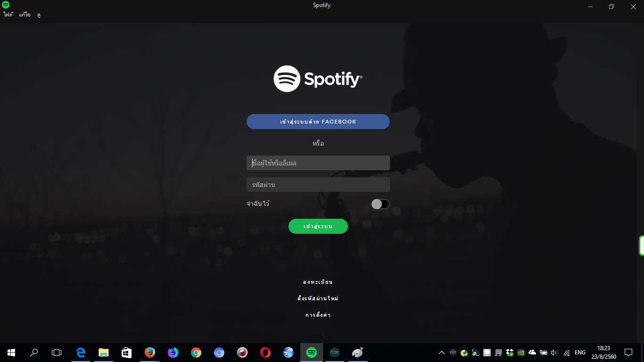Screen dimensions: 644x362
Task: Log in with the Facebook button
Action: pyautogui.click(x=318, y=122)
